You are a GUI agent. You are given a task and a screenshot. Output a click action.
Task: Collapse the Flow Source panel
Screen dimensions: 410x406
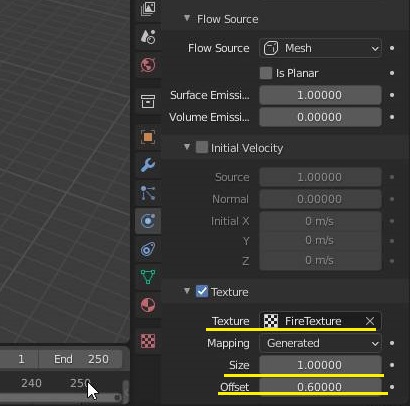point(187,18)
